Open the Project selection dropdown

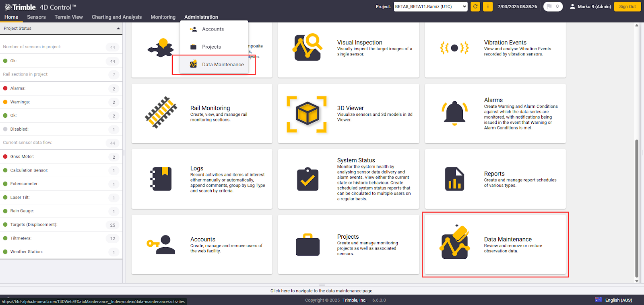tap(430, 6)
